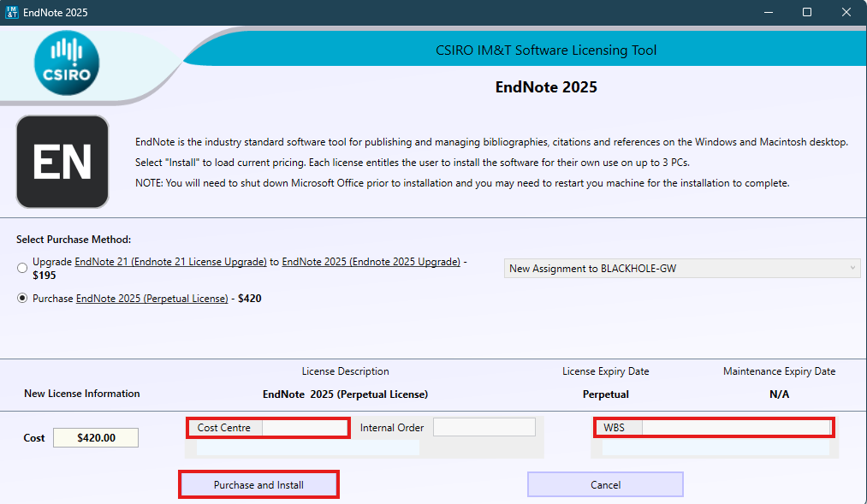Click the Cancel button
This screenshot has height=504, width=867.
point(605,484)
